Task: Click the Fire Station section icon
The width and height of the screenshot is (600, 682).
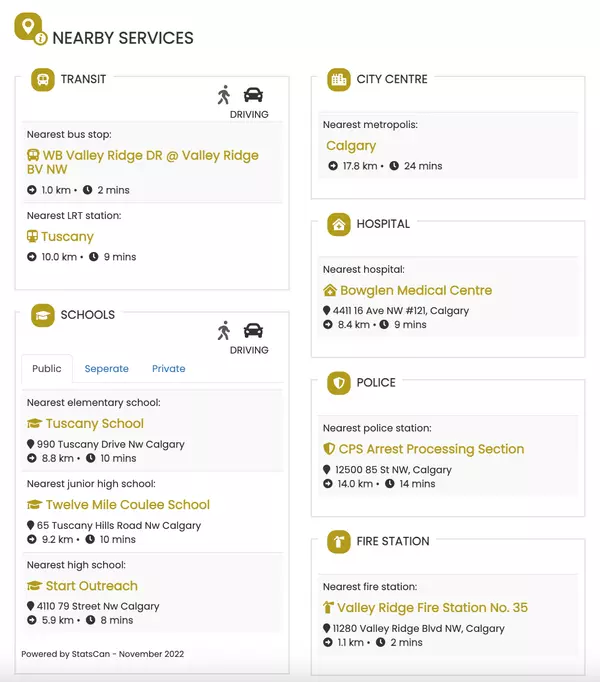Action: point(339,542)
